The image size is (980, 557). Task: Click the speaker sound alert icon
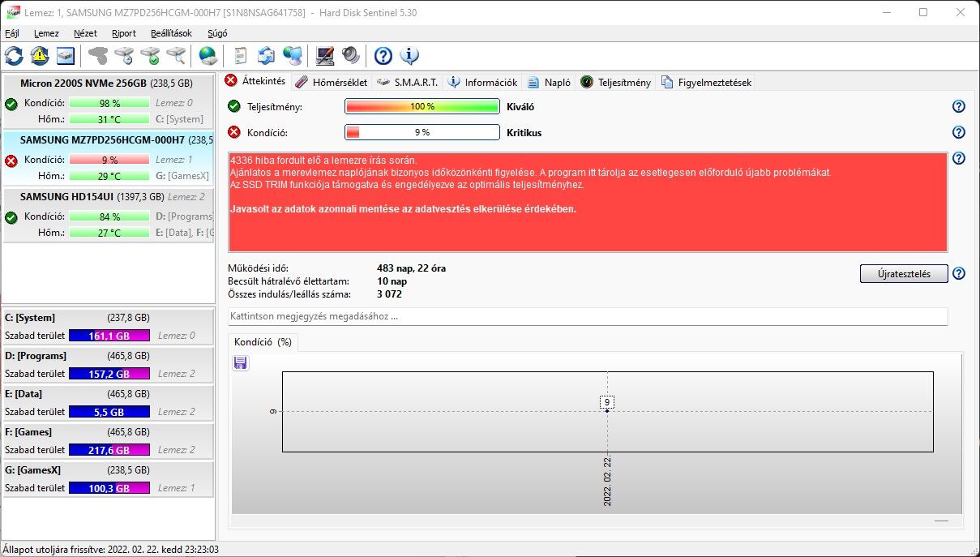(x=351, y=56)
